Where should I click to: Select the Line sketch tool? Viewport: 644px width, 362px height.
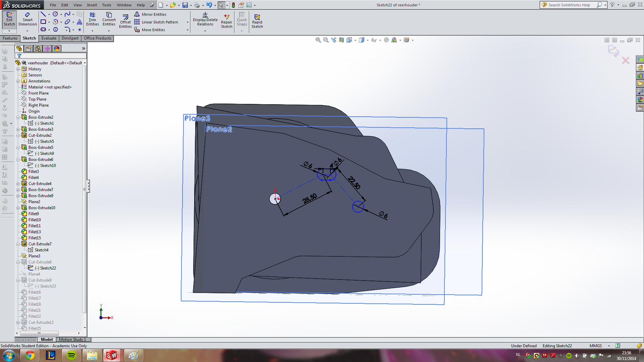pos(43,14)
